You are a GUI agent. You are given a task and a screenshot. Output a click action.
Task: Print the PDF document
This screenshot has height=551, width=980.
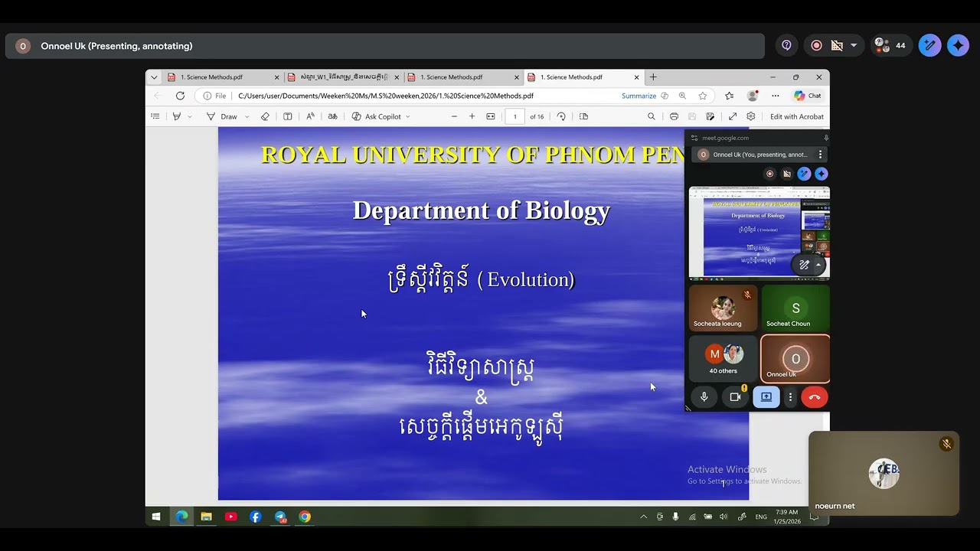(674, 116)
